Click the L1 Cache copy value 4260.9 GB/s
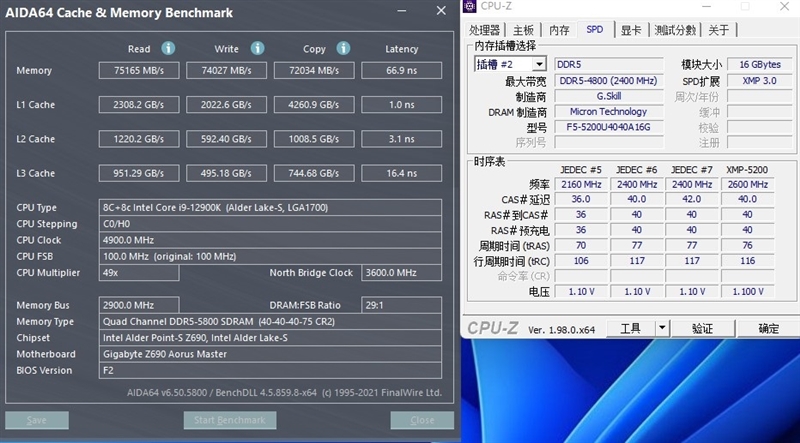Screen dimensions: 800x443 point(314,105)
